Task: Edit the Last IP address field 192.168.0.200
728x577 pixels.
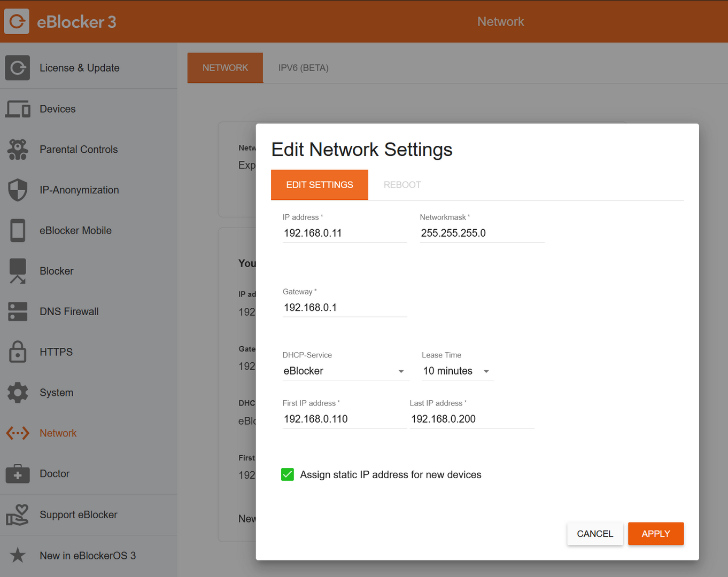Action: click(472, 419)
